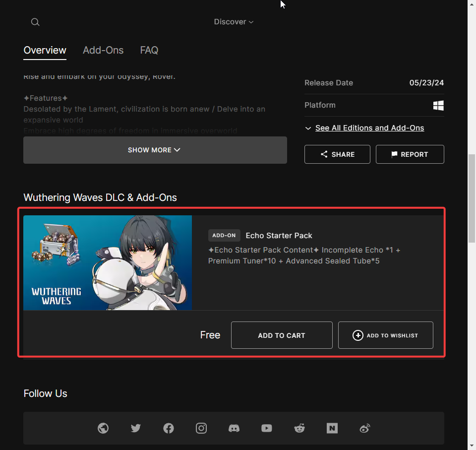Join via the Discord icon
Image resolution: width=476 pixels, height=450 pixels.
coord(234,428)
